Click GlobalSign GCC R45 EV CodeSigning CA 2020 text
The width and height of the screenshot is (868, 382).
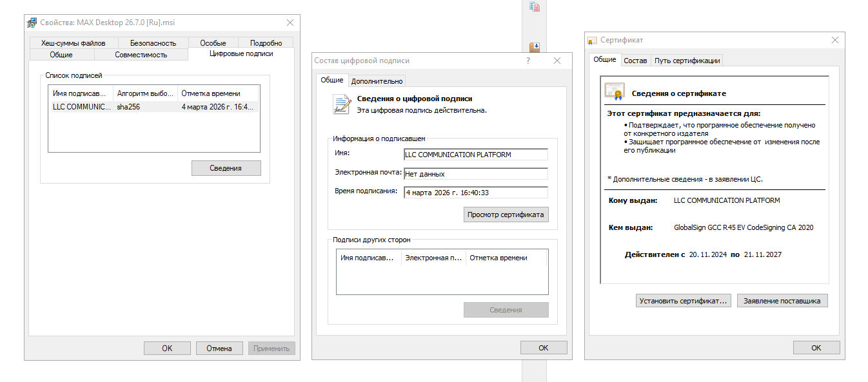point(744,227)
